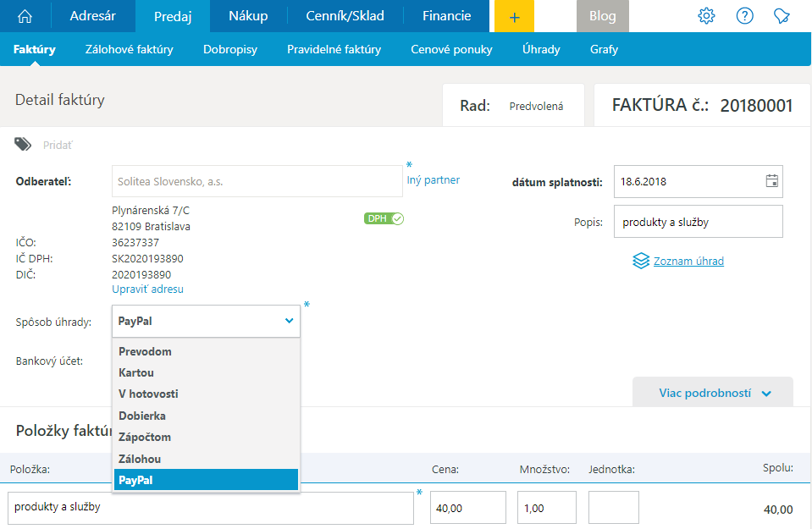Click the Popis field with produkty a služby

pos(698,223)
